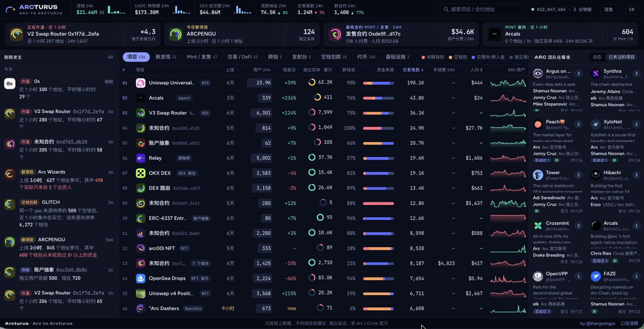The height and width of the screenshot is (329, 644).
Task: Click the V3 Swap Router icon
Action: pos(141,113)
